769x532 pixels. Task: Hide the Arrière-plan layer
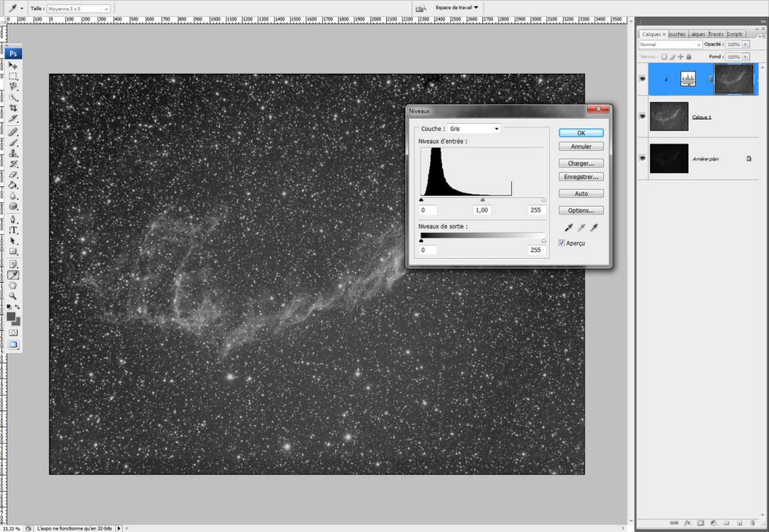[642, 158]
